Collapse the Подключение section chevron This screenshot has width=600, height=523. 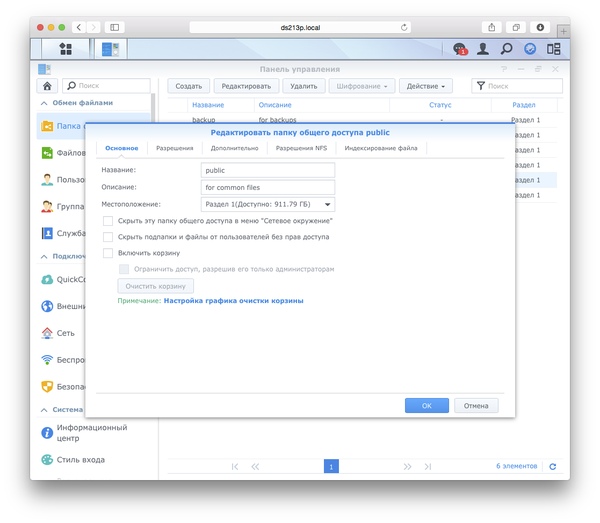click(44, 256)
